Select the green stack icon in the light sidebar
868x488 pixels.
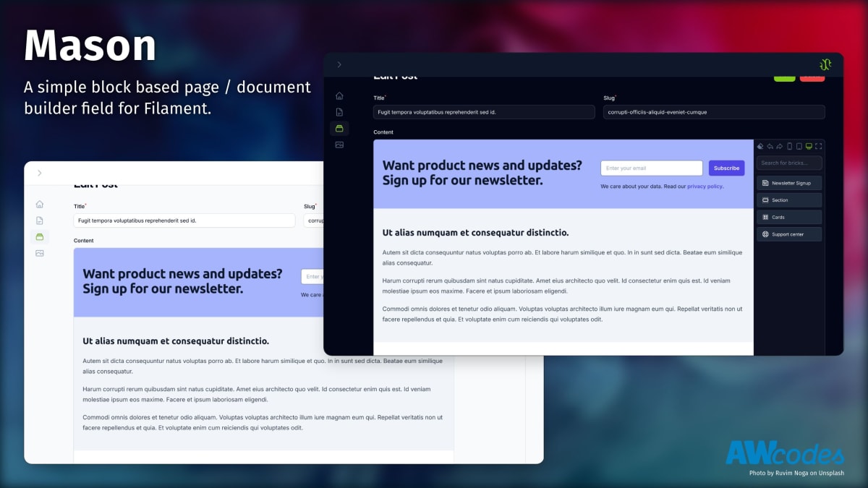40,236
